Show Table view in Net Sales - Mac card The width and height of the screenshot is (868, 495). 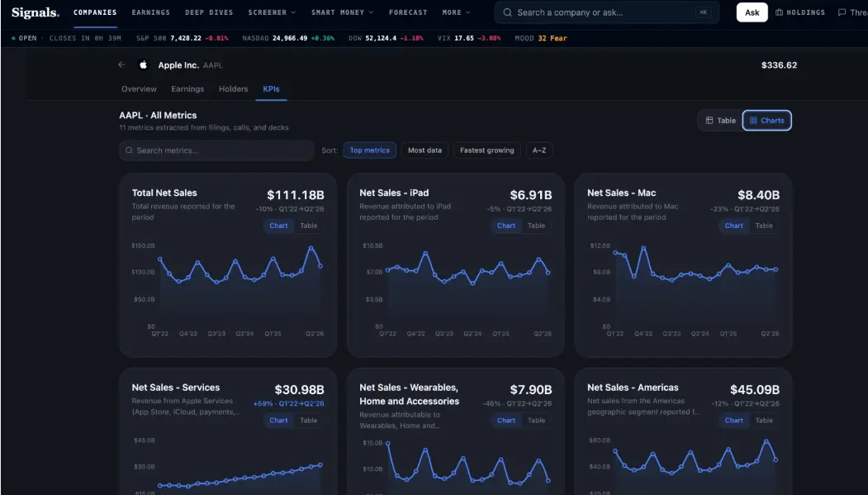764,226
